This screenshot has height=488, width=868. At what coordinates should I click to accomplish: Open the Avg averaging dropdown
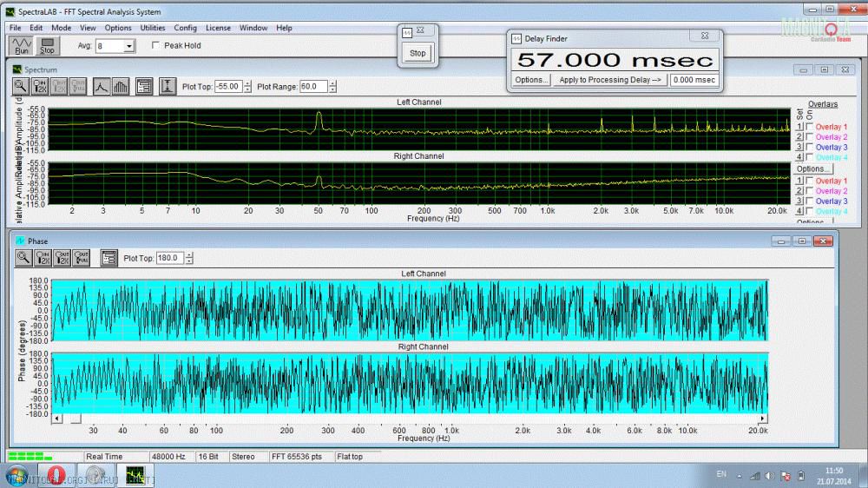click(129, 46)
